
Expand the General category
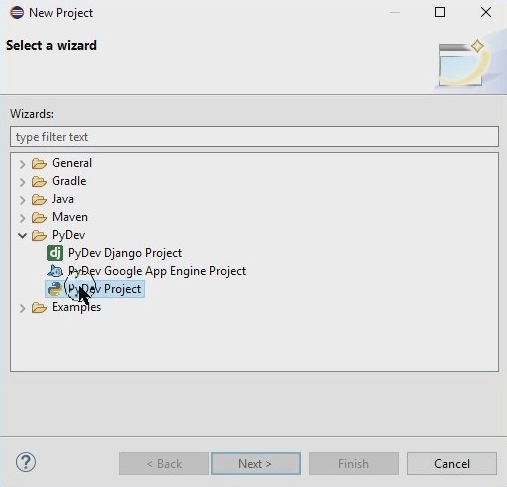[x=22, y=164]
